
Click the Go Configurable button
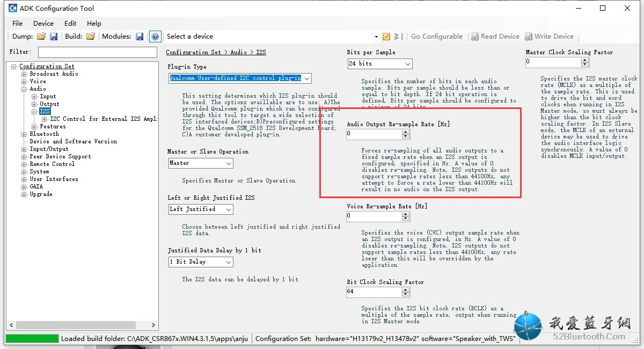pyautogui.click(x=437, y=37)
